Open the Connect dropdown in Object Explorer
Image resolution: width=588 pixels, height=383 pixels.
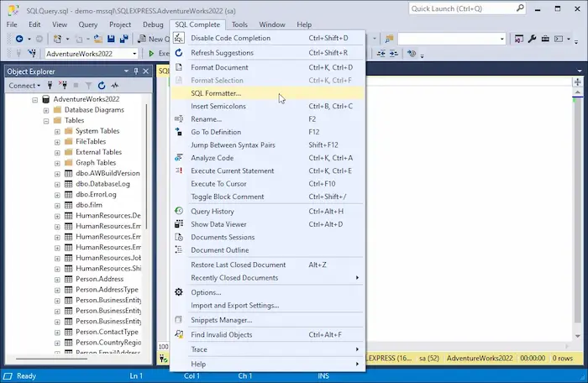(24, 86)
